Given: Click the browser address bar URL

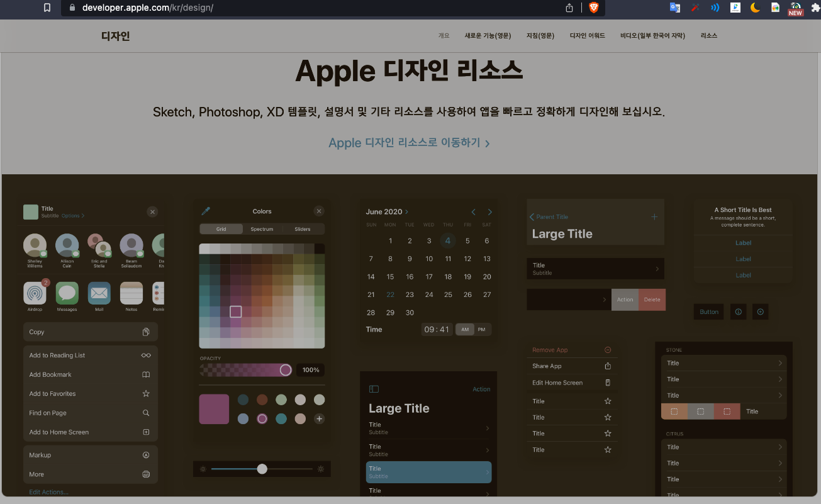Looking at the screenshot, I should click(149, 8).
